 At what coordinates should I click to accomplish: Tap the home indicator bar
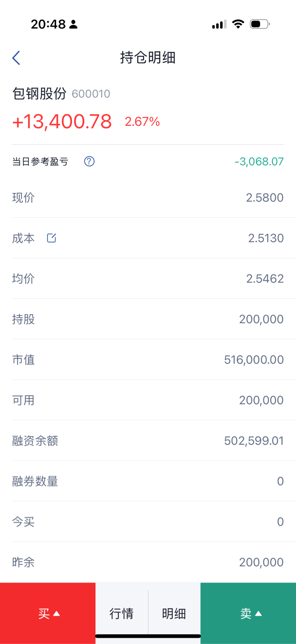point(148,636)
